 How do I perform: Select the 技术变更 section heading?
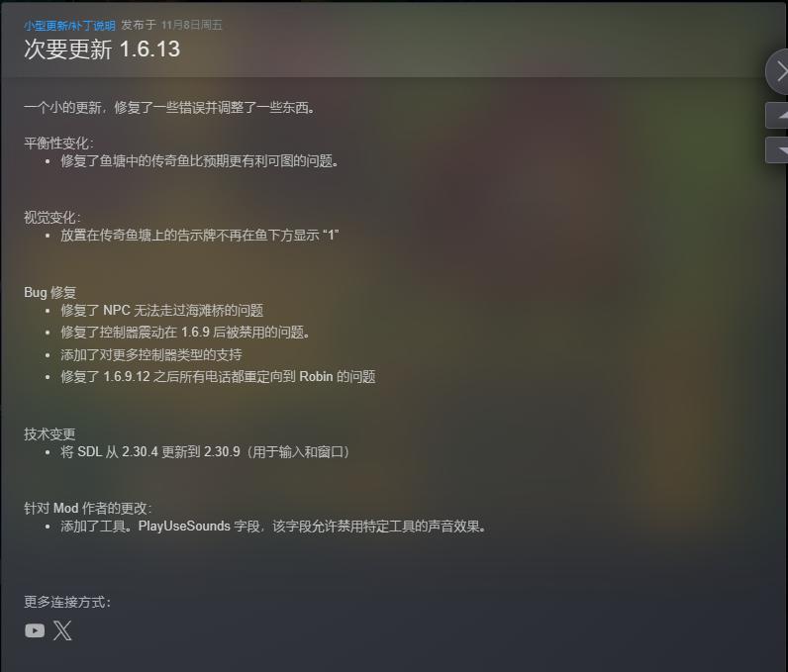tap(49, 433)
